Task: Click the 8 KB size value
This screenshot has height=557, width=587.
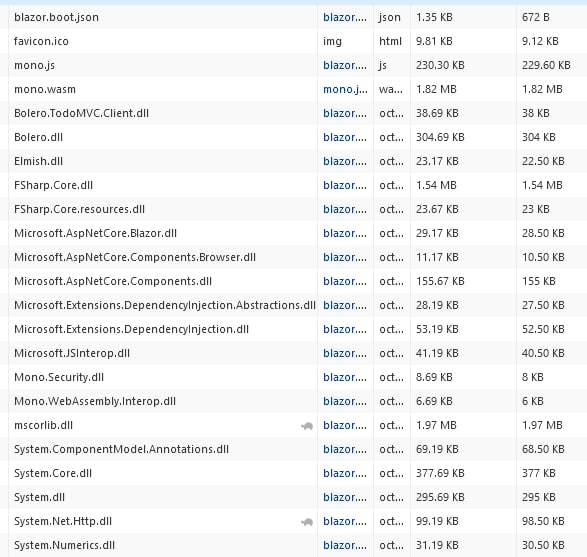Action: 533,377
